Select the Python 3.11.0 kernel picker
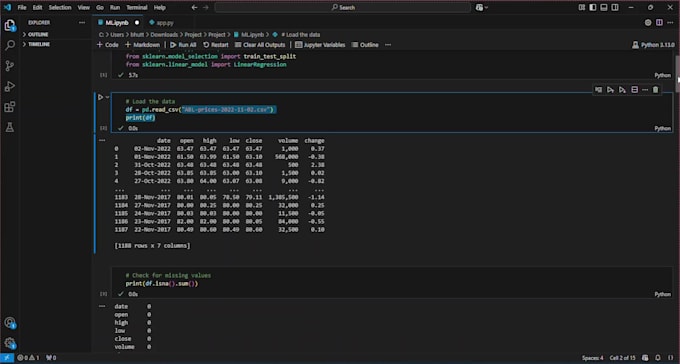The height and width of the screenshot is (364, 680). [654, 45]
